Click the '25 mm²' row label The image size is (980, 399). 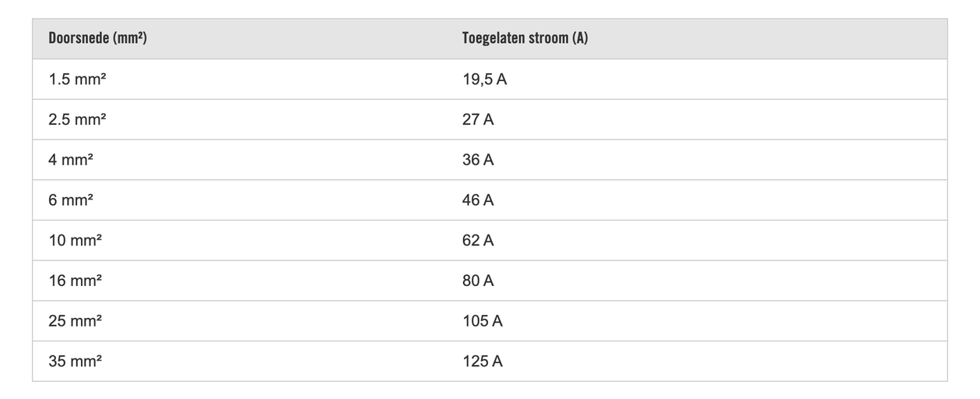[75, 321]
